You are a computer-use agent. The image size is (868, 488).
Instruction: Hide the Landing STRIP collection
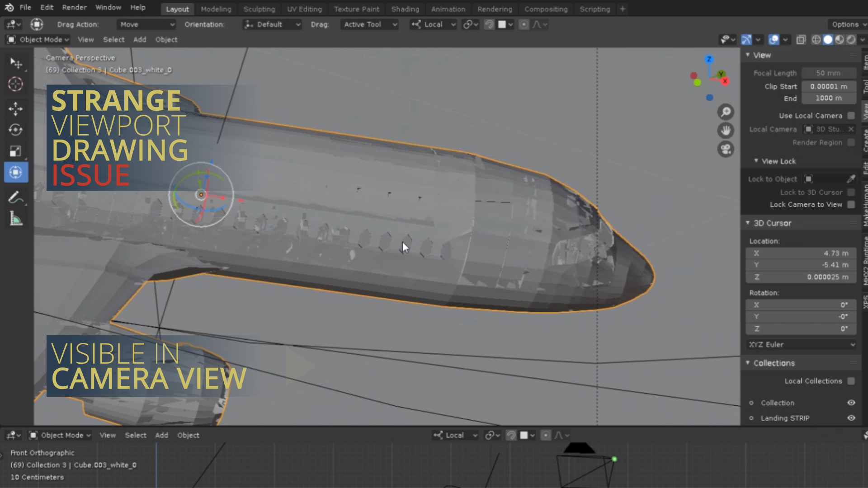(x=851, y=418)
